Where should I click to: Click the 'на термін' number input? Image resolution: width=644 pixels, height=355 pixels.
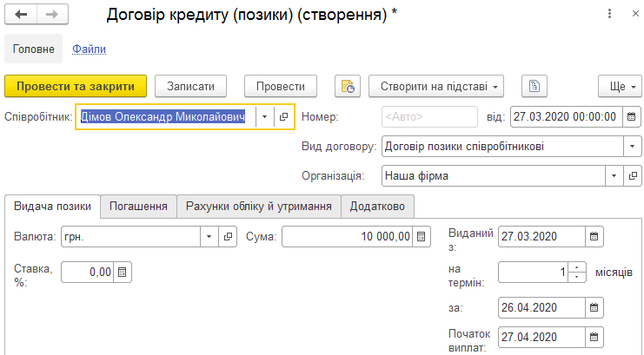pos(533,272)
